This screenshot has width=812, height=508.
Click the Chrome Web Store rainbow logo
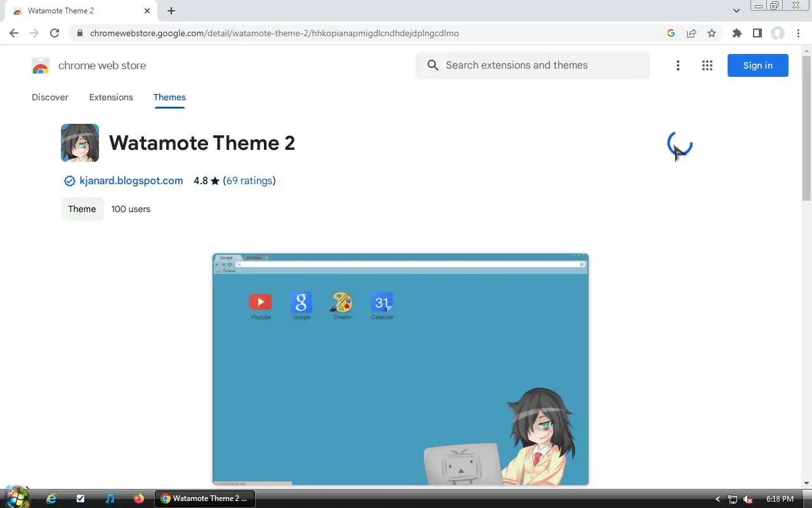[41, 65]
